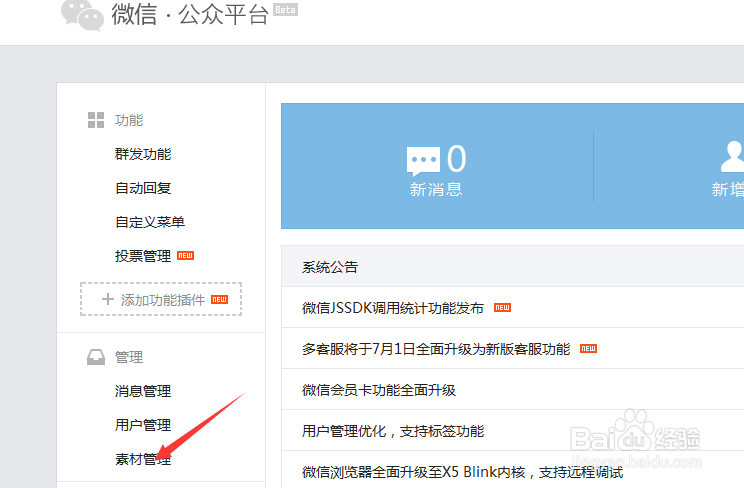744x488 pixels.
Task: Open announcement 用户管理优化，支持标签功能
Action: point(393,432)
